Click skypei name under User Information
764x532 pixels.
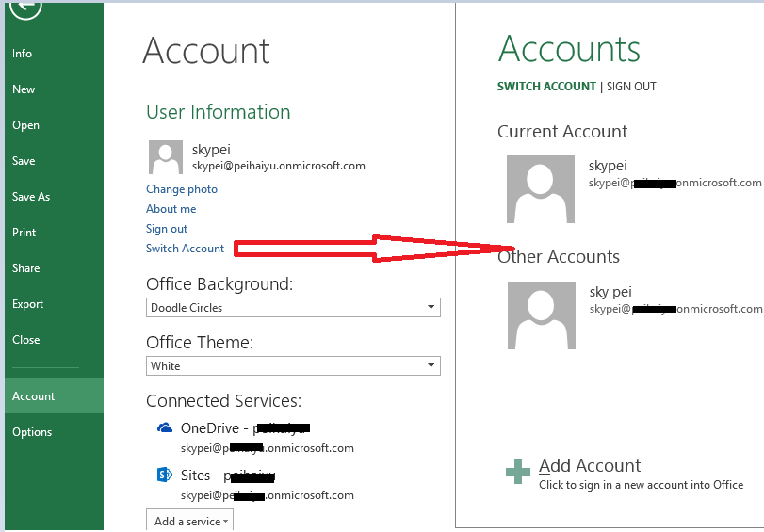click(x=211, y=149)
